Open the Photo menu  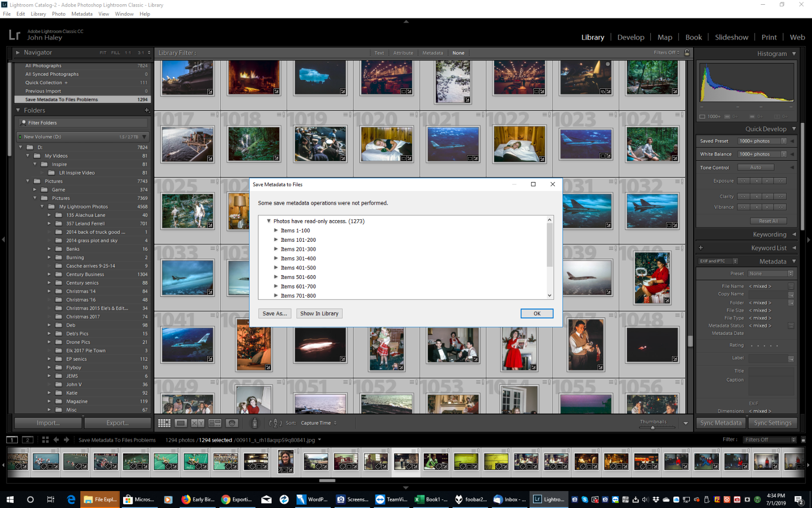(x=59, y=14)
